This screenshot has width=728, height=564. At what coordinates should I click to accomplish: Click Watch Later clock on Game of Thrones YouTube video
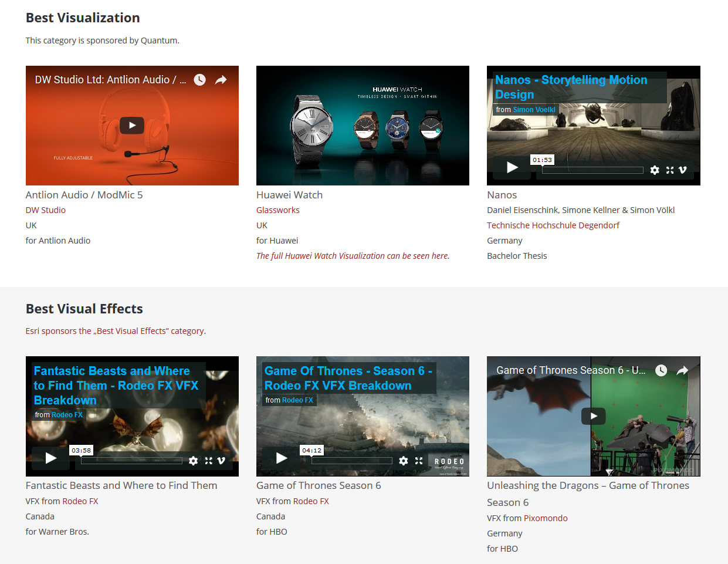(661, 370)
